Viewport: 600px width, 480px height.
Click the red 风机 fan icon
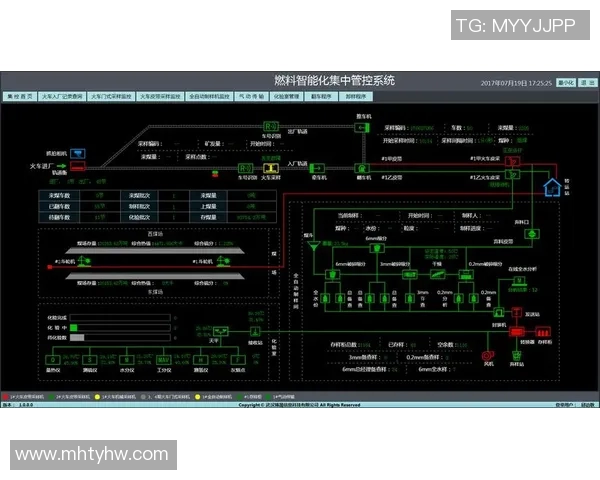coord(488,356)
